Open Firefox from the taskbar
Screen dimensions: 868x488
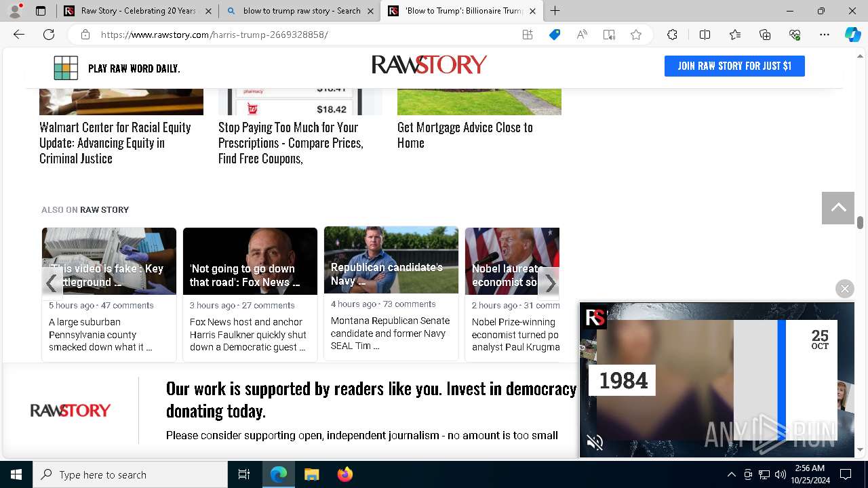(344, 474)
